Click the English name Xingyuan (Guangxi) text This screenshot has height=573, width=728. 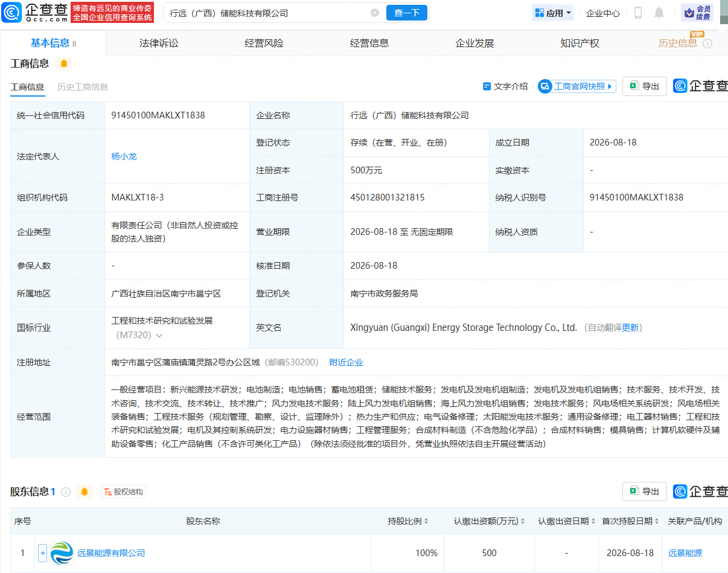[x=464, y=328]
